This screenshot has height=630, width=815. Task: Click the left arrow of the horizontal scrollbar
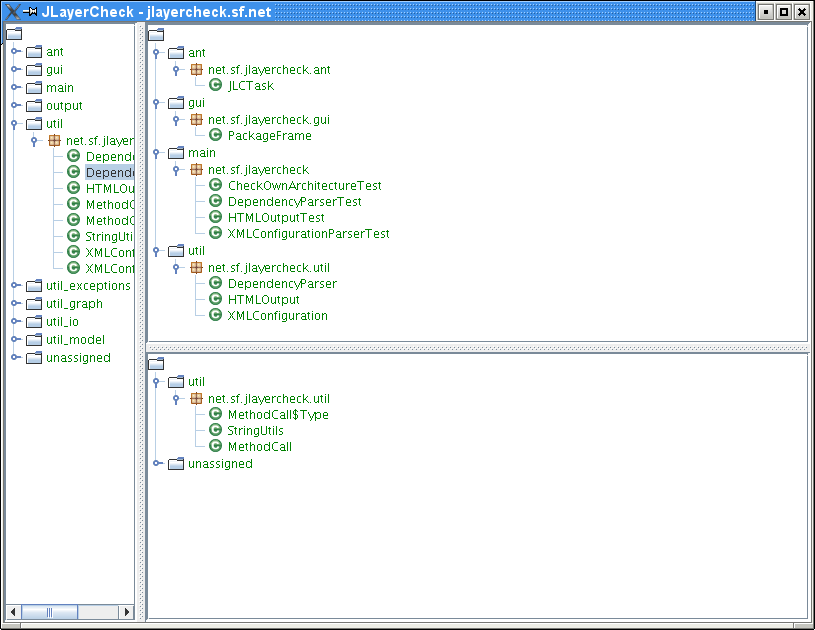(13, 612)
